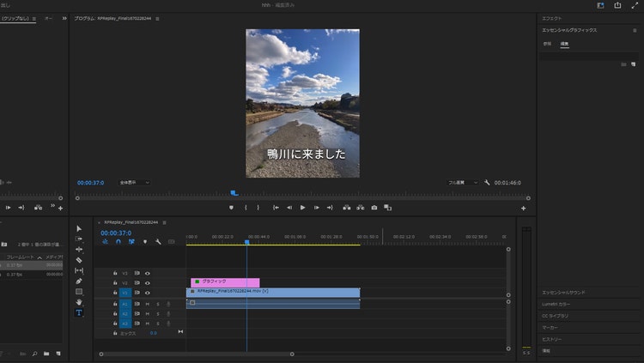Open the エフェクト panel
Screen dimensions: 644x363
tap(551, 17)
